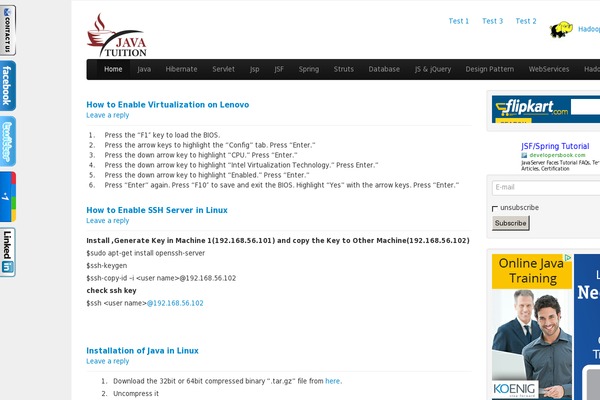Open the Servlet menu item
Viewport: 600px width, 400px height.
pyautogui.click(x=223, y=69)
